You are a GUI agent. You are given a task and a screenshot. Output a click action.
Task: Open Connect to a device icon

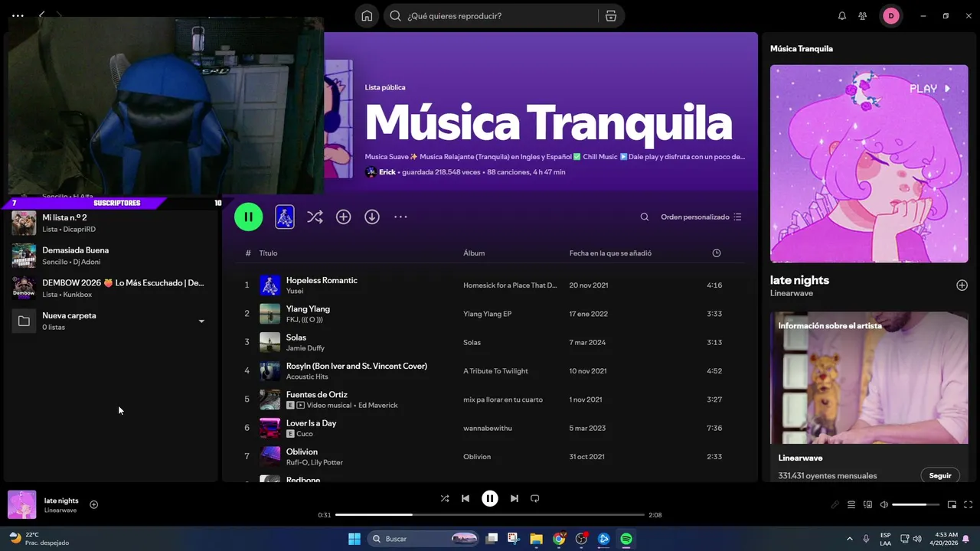[867, 504]
